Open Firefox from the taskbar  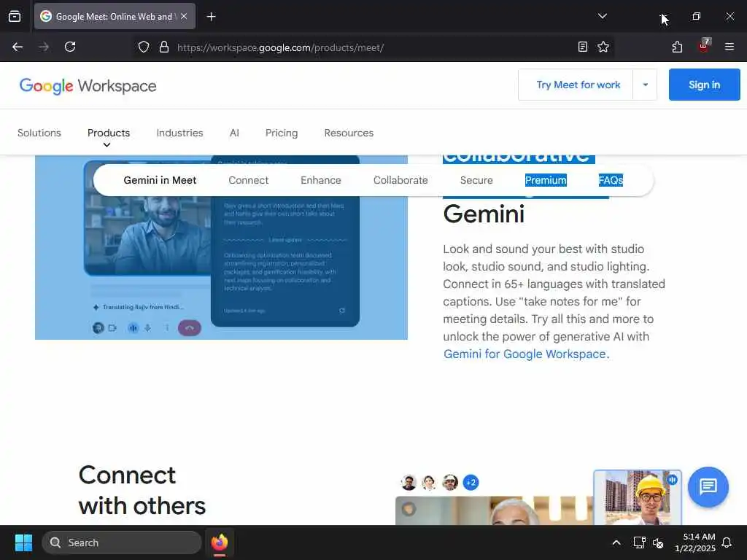pos(220,542)
